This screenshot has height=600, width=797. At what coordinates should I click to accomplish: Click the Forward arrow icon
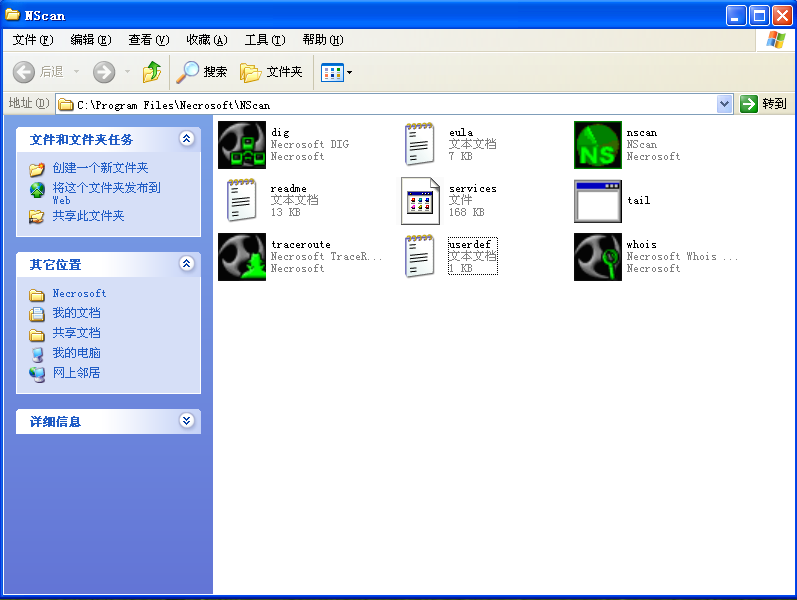[x=104, y=72]
